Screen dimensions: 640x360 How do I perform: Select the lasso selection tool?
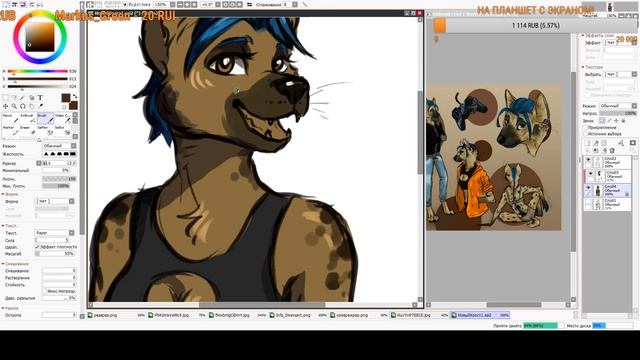click(14, 98)
